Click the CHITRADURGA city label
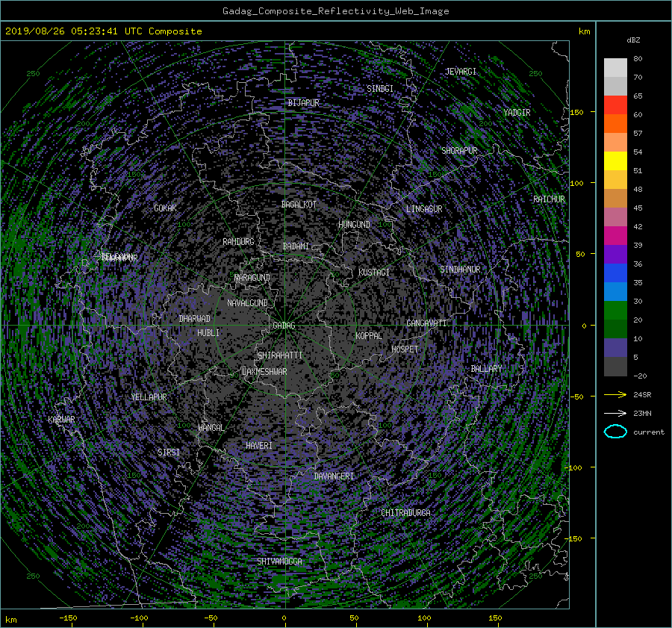Screen dimensions: 672x628 pyautogui.click(x=406, y=513)
